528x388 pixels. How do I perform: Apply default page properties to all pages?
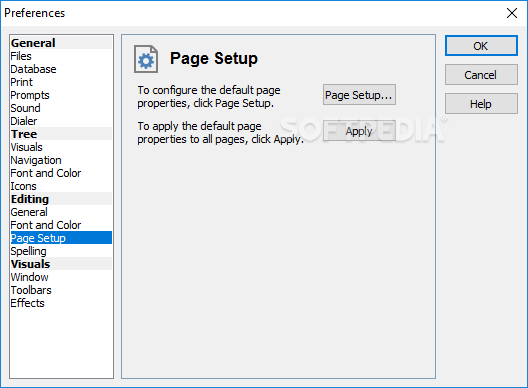tap(359, 131)
